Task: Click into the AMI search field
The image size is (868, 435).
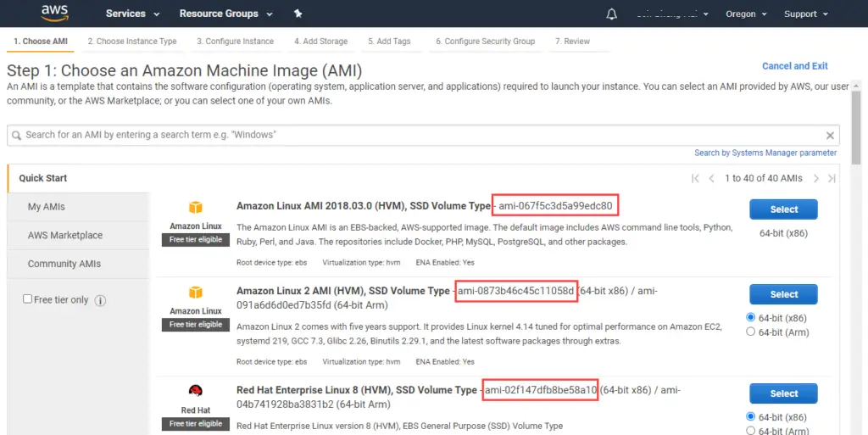Action: pyautogui.click(x=423, y=135)
